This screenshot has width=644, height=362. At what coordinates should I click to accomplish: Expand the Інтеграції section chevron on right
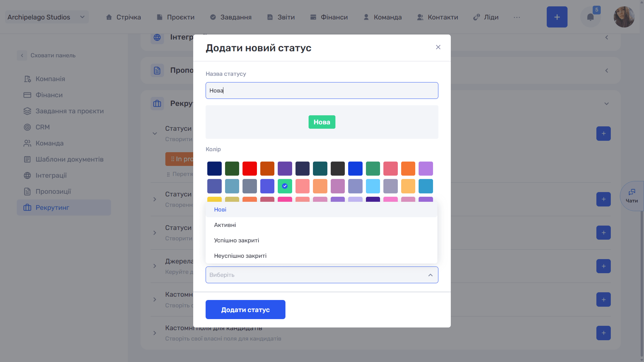pyautogui.click(x=606, y=38)
